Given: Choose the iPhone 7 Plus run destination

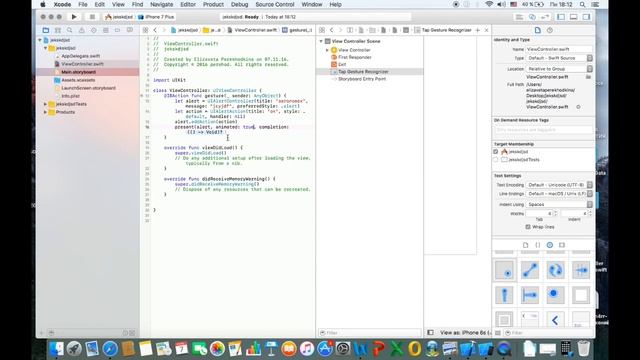Looking at the screenshot, I should click(156, 17).
